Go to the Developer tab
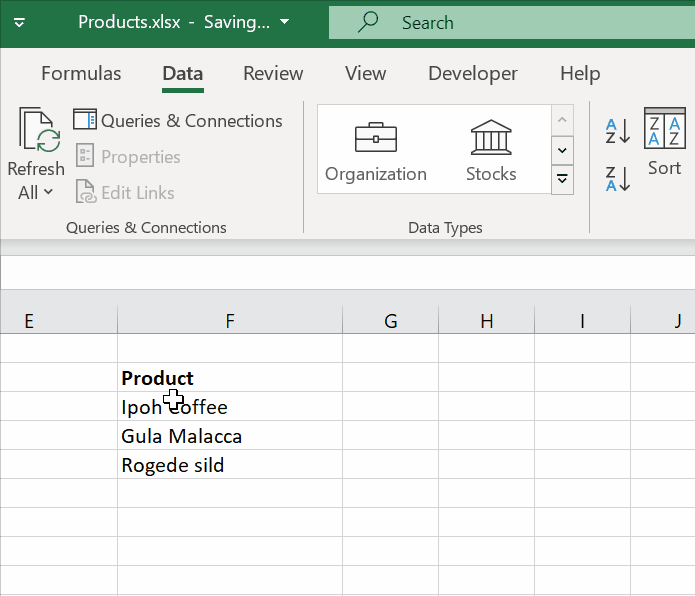This screenshot has width=695, height=596. point(473,73)
